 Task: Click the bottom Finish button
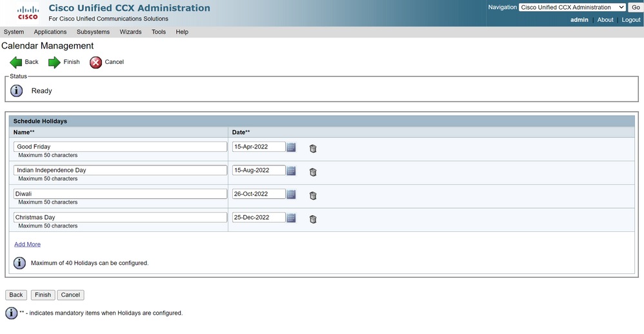point(43,295)
